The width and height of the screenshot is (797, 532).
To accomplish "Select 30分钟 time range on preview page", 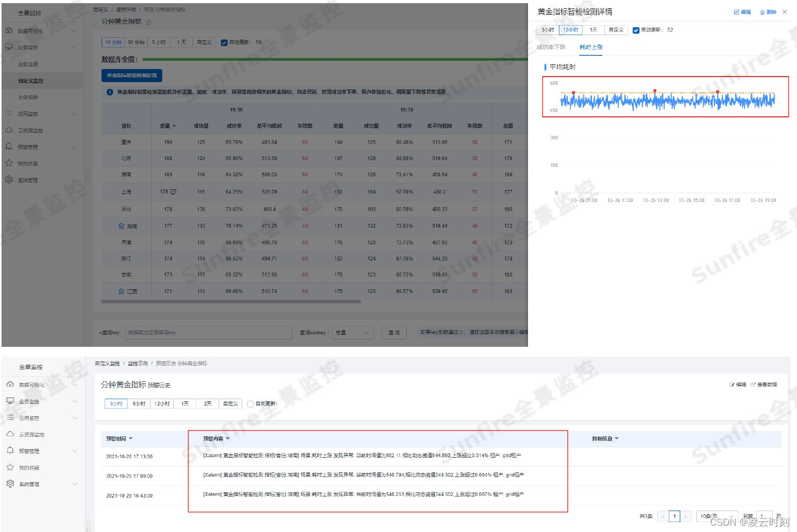I will pos(136,42).
